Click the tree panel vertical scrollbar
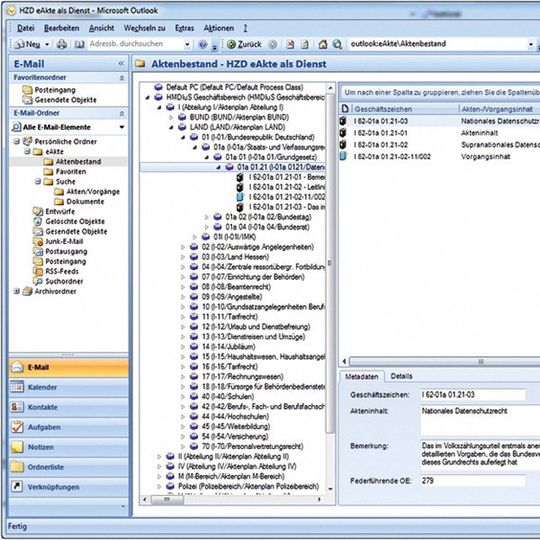The width and height of the screenshot is (540, 540). pyautogui.click(x=330, y=263)
